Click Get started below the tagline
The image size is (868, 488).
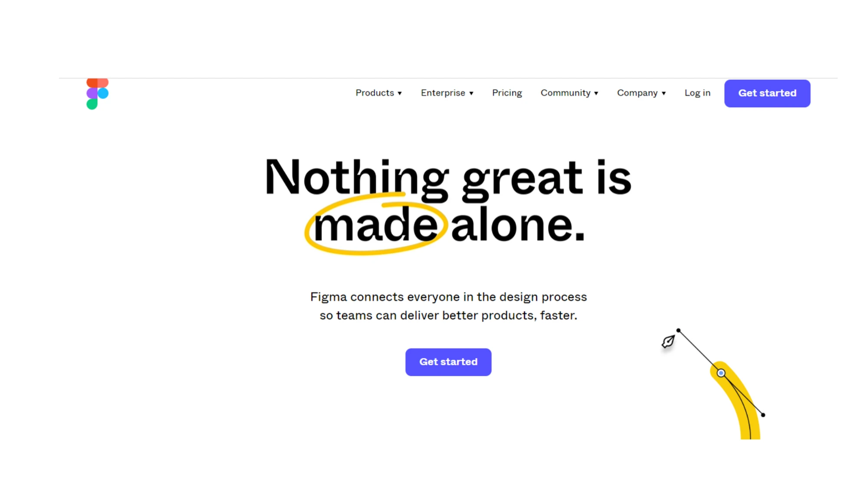pos(448,362)
